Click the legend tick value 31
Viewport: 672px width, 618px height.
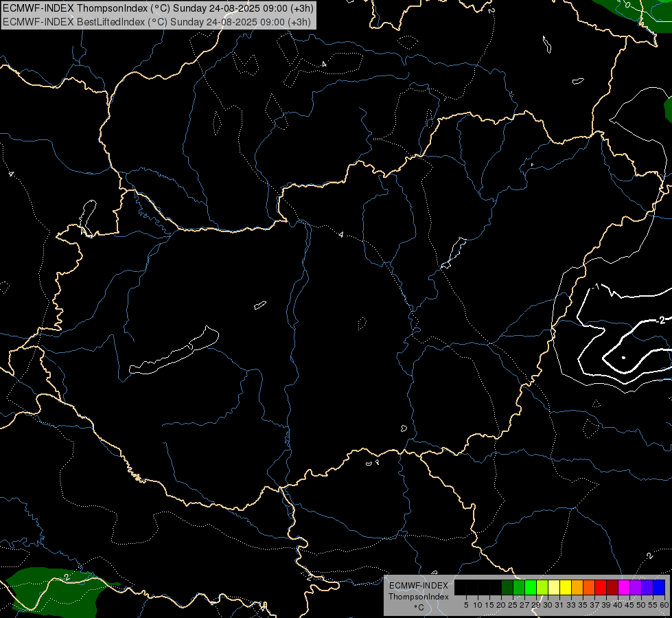tap(559, 605)
